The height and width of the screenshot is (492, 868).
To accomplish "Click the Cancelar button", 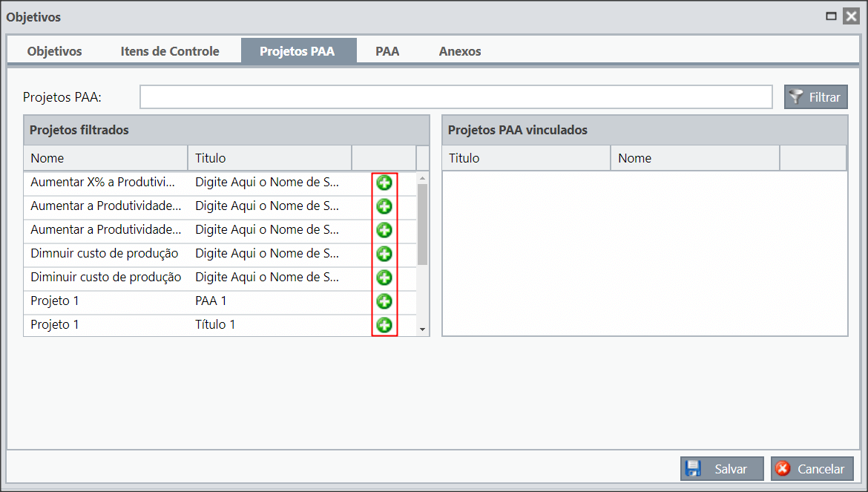I will [x=812, y=469].
